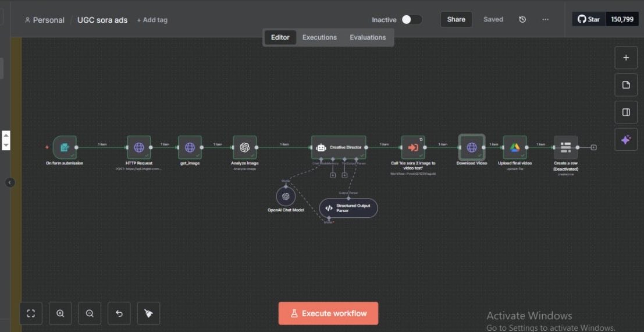This screenshot has height=332, width=644.
Task: Select the Creative Director agent node
Action: [x=339, y=147]
